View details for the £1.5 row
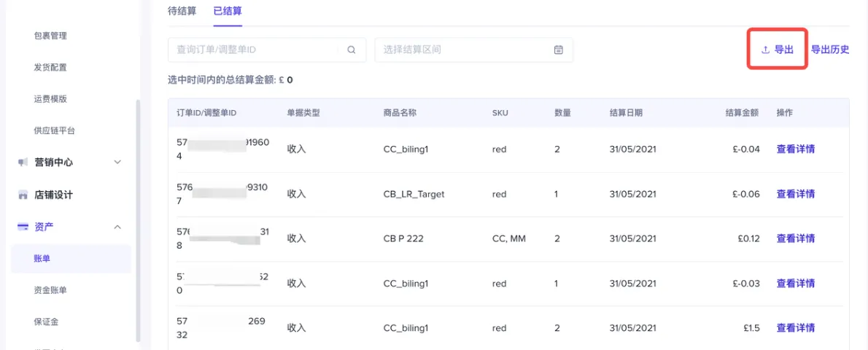The height and width of the screenshot is (350, 868). pos(796,328)
